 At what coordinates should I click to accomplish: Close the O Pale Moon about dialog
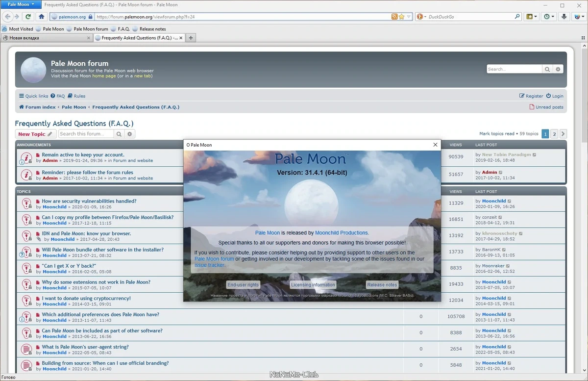tap(435, 145)
